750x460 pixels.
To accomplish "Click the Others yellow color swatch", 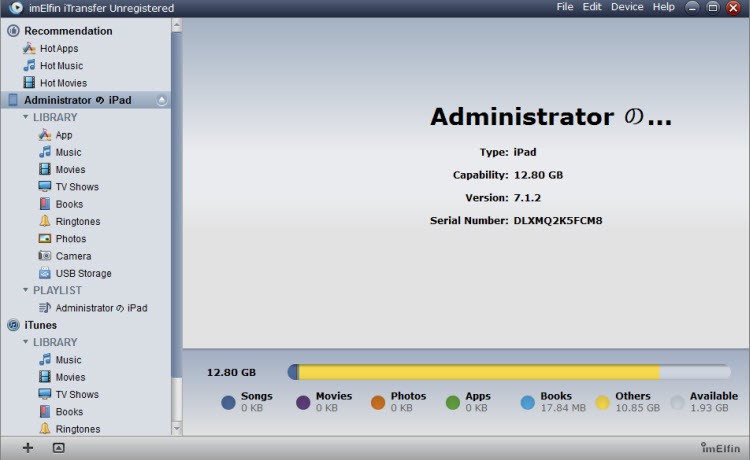I will pyautogui.click(x=602, y=403).
